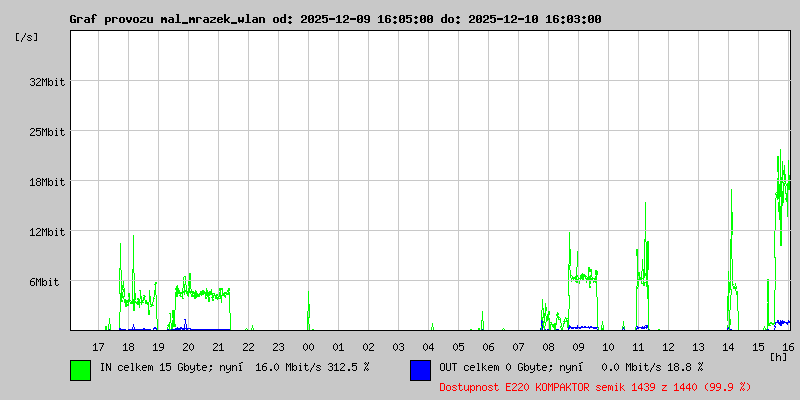
Task: Click the '00' hour axis label
Action: [x=308, y=347]
